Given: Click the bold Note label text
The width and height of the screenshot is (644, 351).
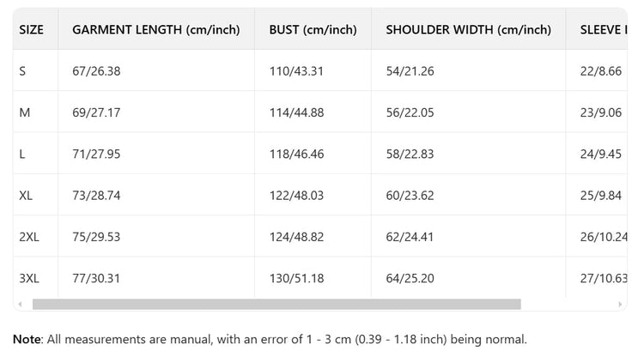Looking at the screenshot, I should [x=27, y=339].
